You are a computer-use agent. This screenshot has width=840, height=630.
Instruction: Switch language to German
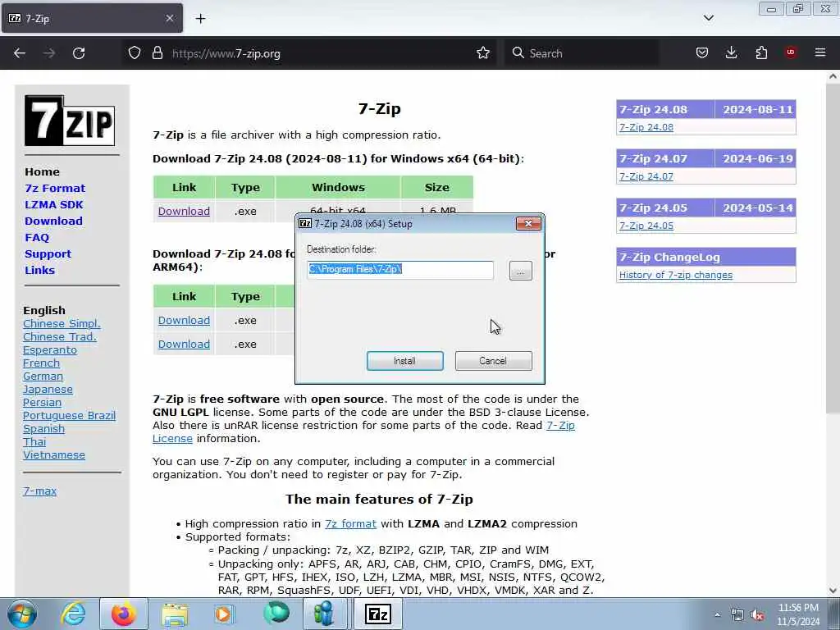point(43,376)
